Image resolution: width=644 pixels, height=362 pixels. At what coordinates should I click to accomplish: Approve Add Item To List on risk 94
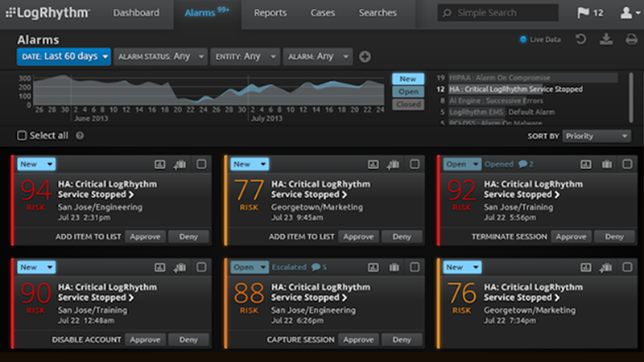pos(145,237)
